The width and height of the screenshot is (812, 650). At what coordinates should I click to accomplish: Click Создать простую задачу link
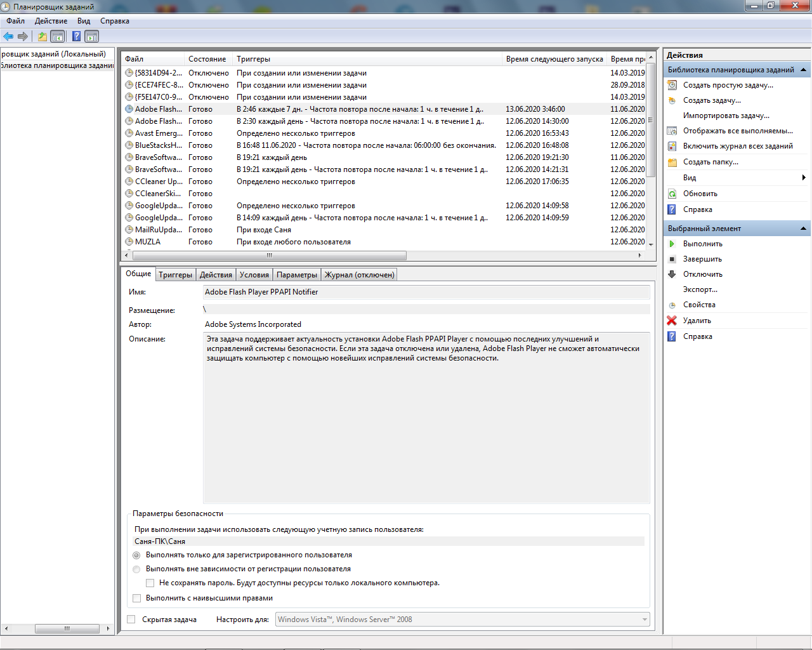[x=728, y=85]
